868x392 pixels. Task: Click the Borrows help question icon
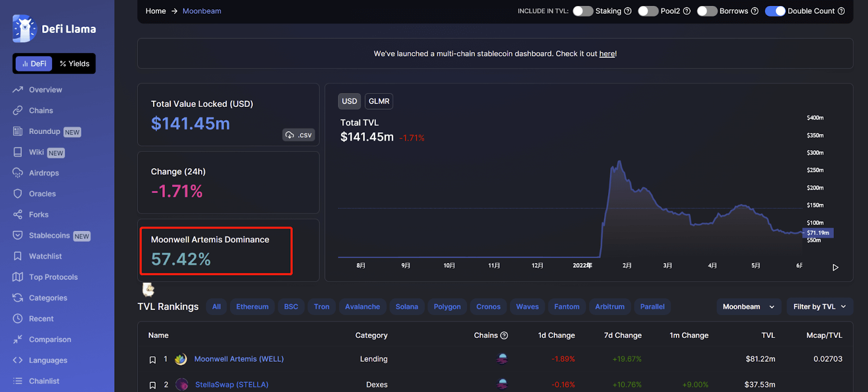pos(755,11)
